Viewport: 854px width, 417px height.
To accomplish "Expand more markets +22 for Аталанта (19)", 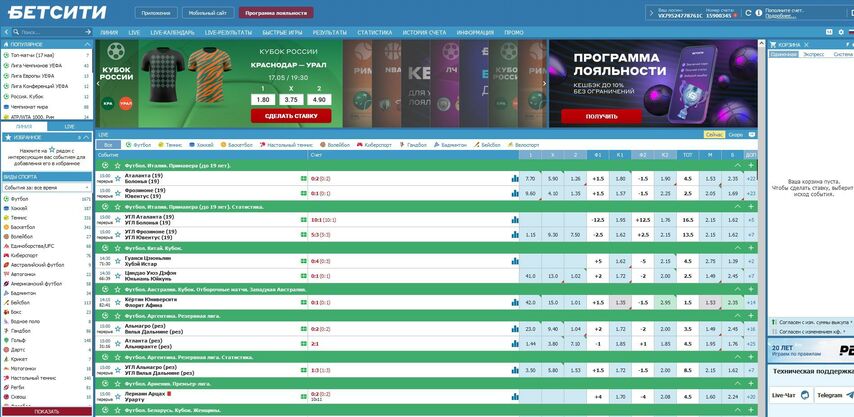I will tap(751, 179).
